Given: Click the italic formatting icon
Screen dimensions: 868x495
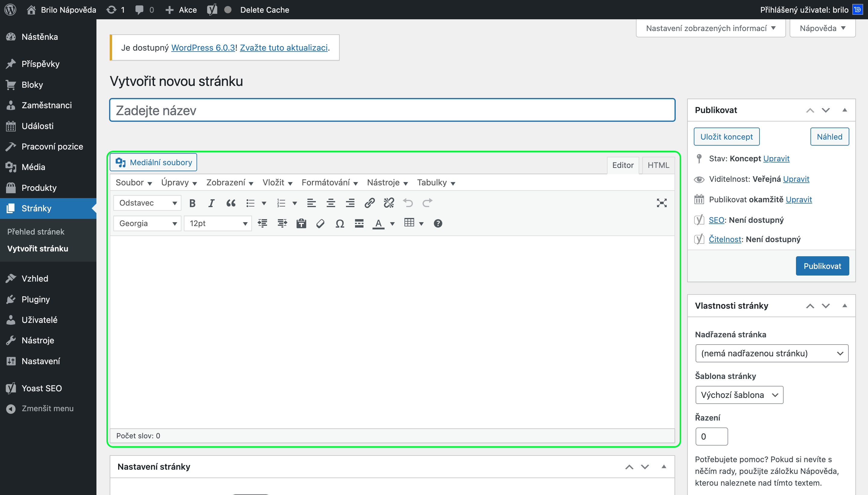Looking at the screenshot, I should (211, 203).
